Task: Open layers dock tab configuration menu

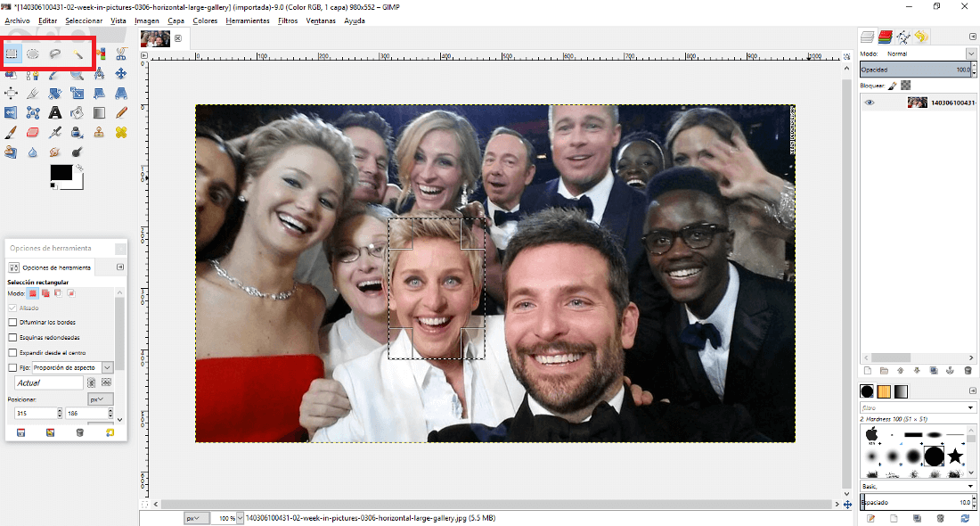Action: 973,37
